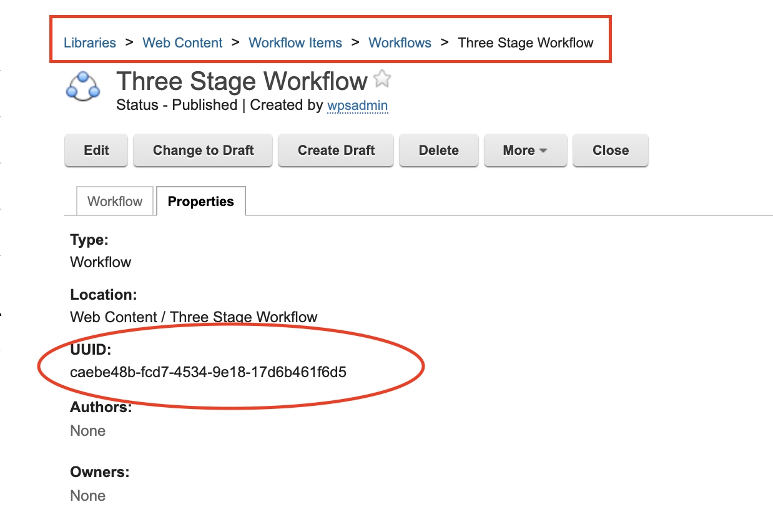Open Workflow Items breadcrumb link
Viewport: 773px width, 532px height.
[295, 43]
